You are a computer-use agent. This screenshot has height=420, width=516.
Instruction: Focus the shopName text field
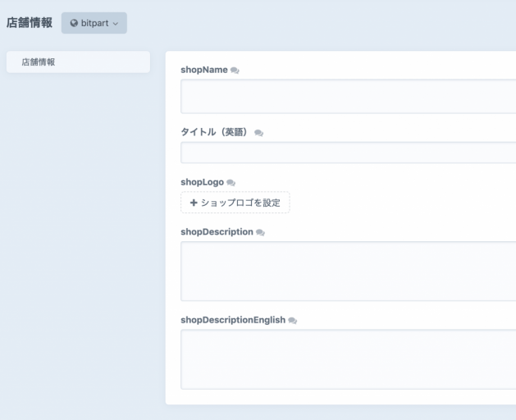(348, 96)
